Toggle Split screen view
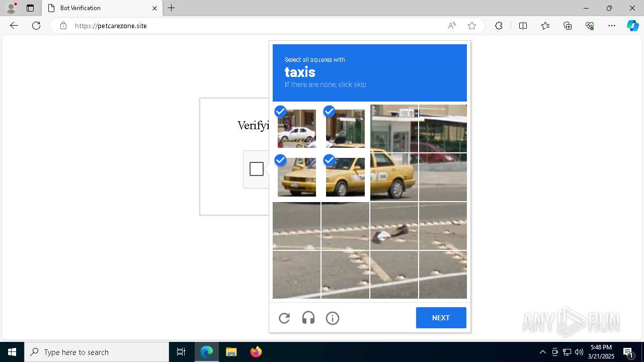 point(523,26)
